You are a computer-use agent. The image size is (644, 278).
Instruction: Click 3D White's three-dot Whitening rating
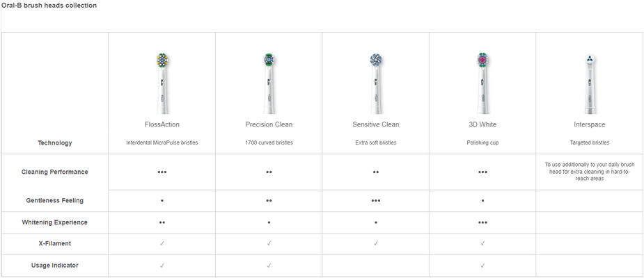point(482,222)
